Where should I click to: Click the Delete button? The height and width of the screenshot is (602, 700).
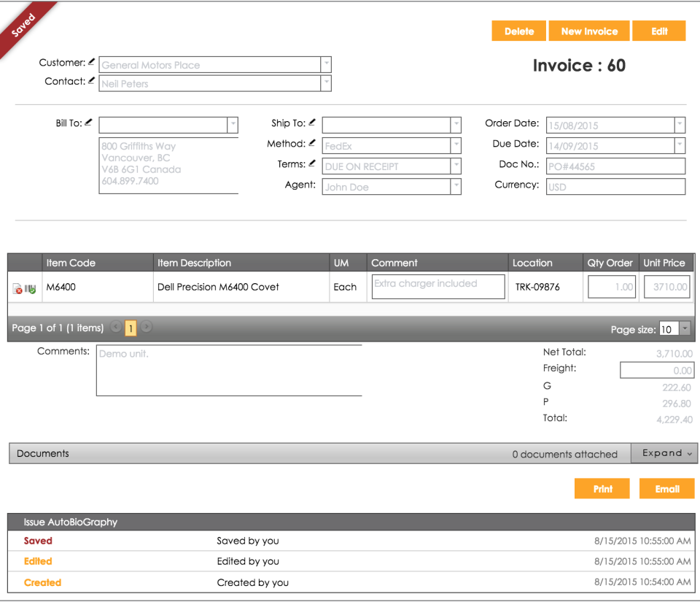tap(518, 31)
